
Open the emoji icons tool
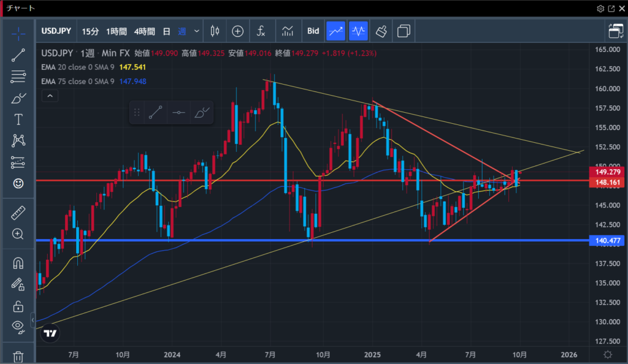click(x=18, y=183)
